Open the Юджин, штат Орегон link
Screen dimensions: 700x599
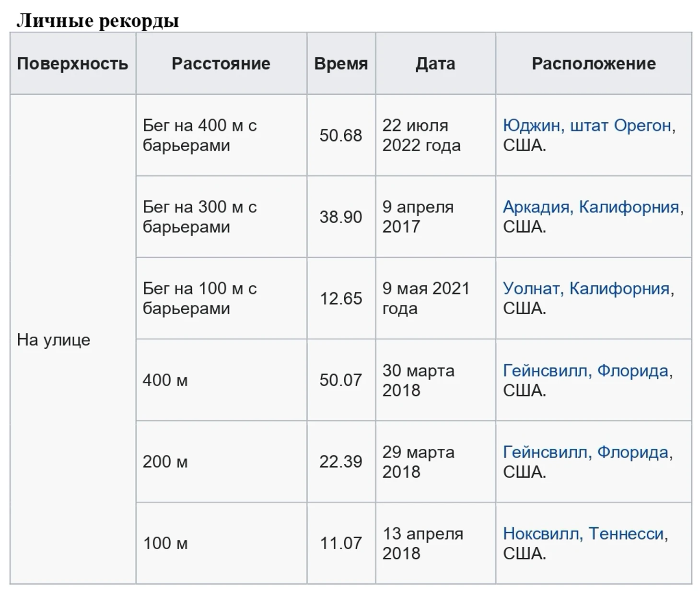coord(586,126)
